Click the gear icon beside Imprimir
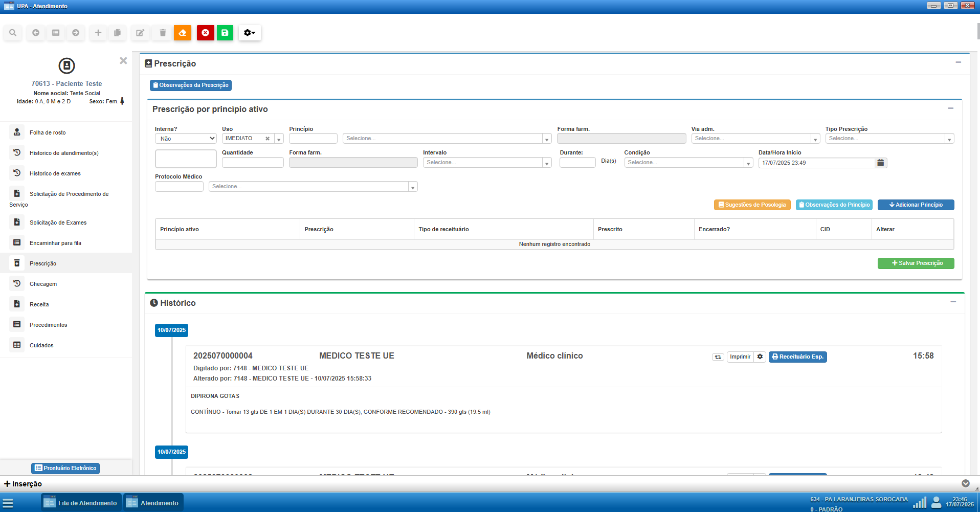 pos(760,357)
